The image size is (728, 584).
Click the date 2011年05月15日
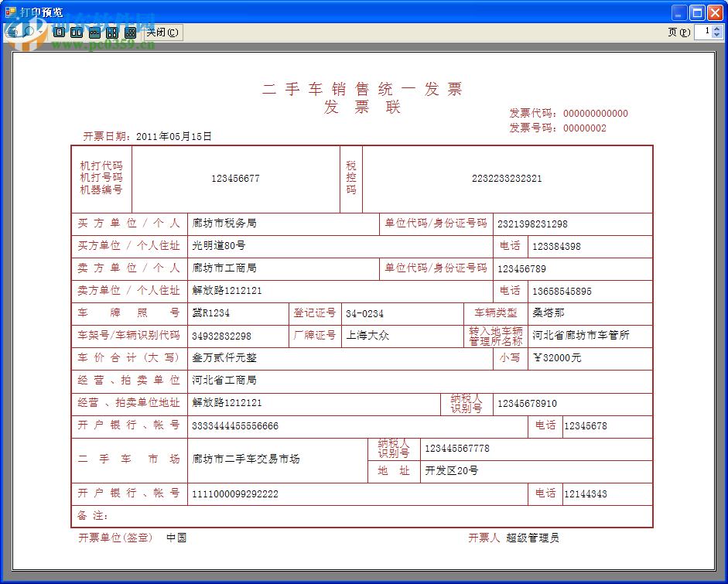click(x=174, y=136)
